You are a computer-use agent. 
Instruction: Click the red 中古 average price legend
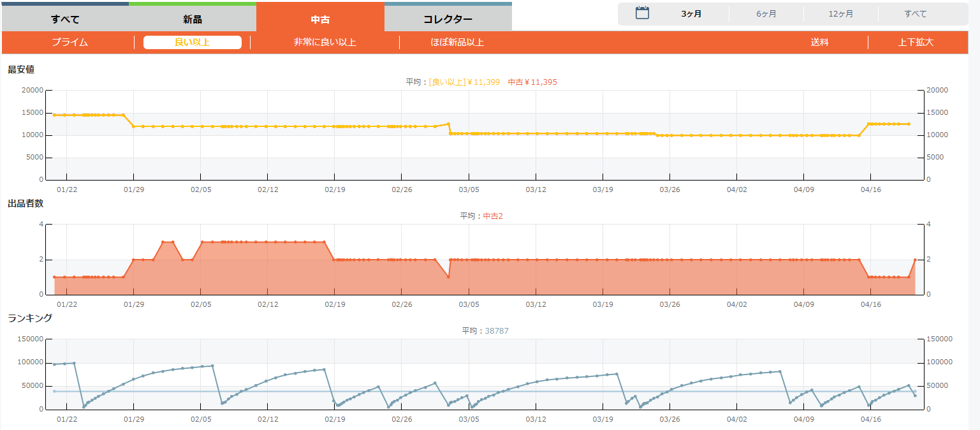click(532, 82)
